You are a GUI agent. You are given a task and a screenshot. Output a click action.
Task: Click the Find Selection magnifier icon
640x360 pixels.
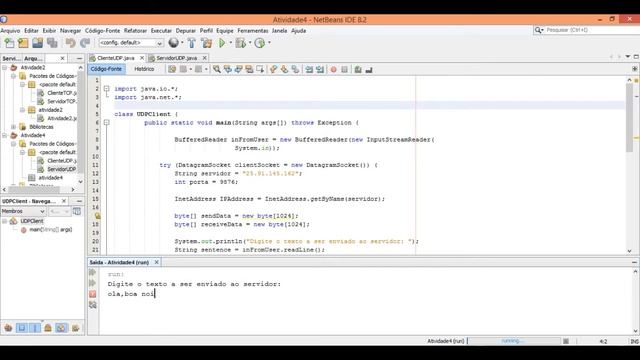click(x=217, y=69)
